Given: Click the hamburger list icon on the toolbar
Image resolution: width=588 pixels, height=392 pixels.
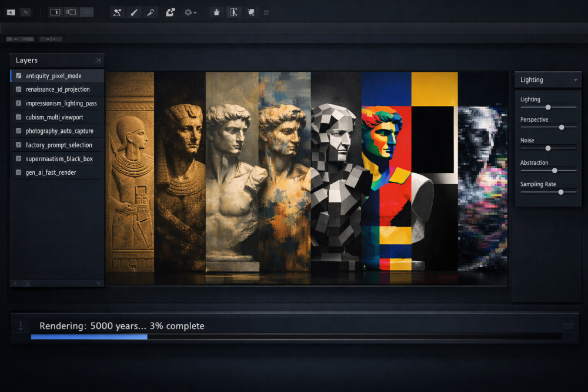Looking at the screenshot, I should coord(266,12).
